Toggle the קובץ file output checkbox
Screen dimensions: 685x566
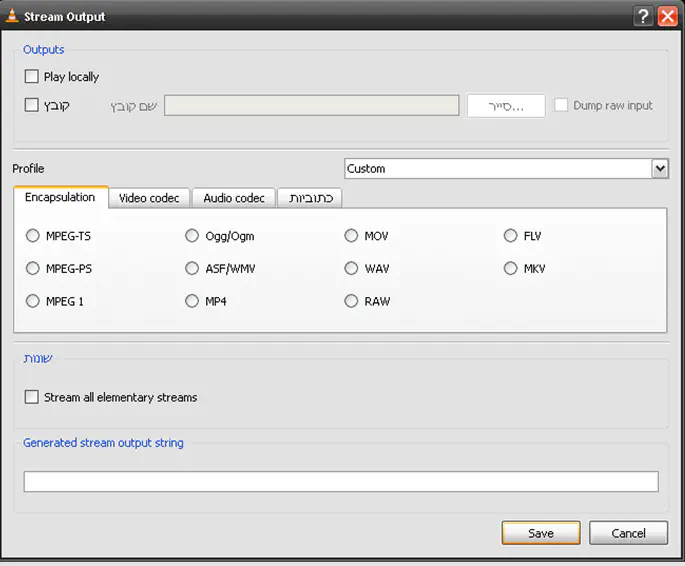pos(32,105)
